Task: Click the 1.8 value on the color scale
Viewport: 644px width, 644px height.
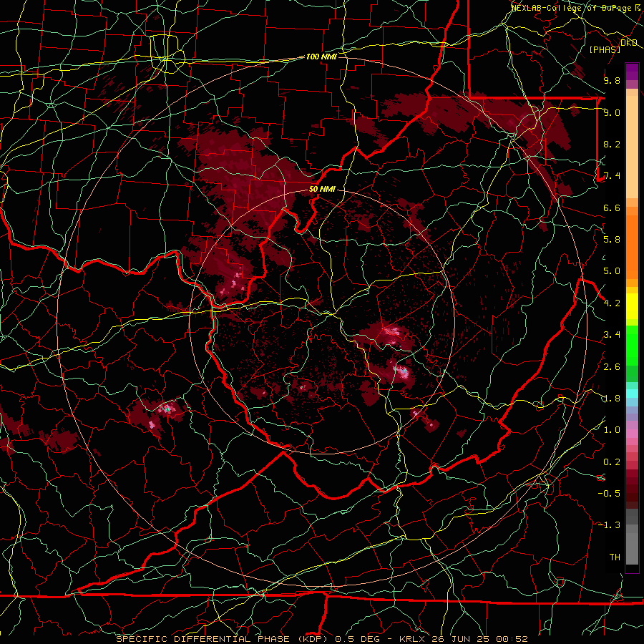Action: 612,399
